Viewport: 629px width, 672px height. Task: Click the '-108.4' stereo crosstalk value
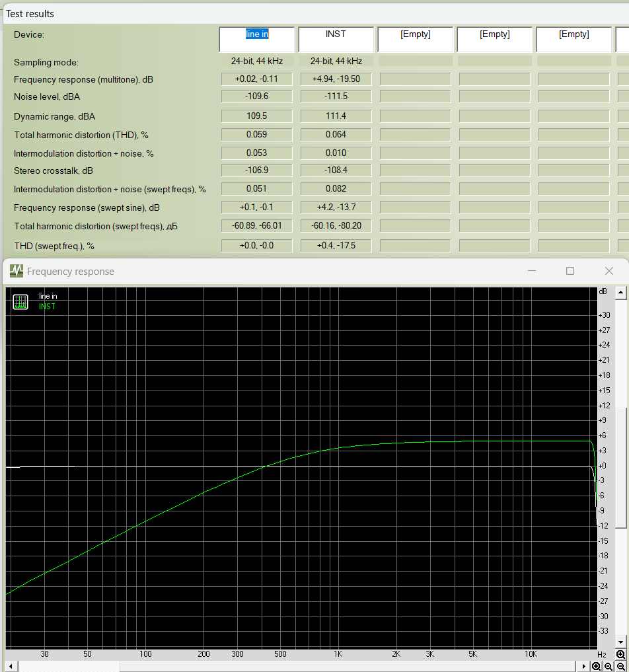click(336, 170)
